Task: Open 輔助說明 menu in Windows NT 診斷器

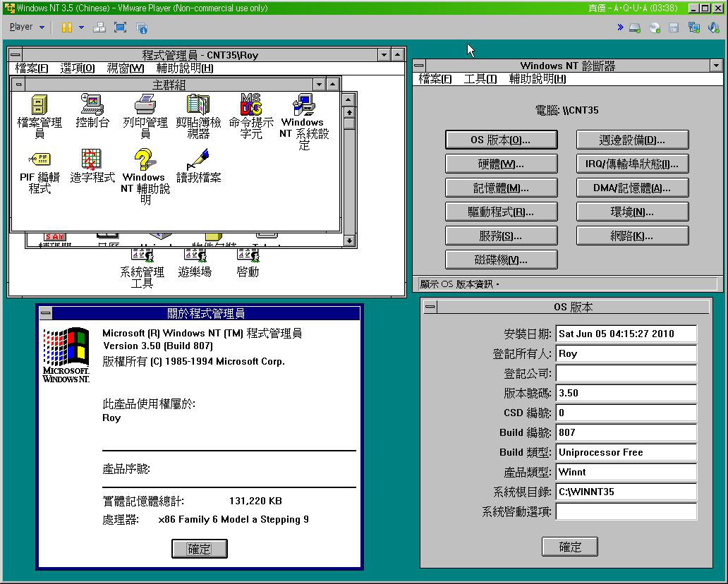Action: pyautogui.click(x=537, y=79)
